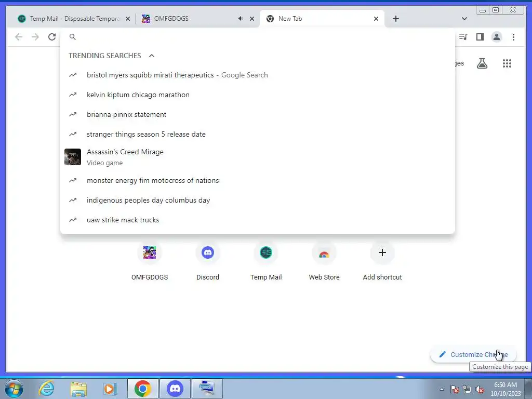
Task: Click the muted volume tray icon
Action: (x=480, y=390)
